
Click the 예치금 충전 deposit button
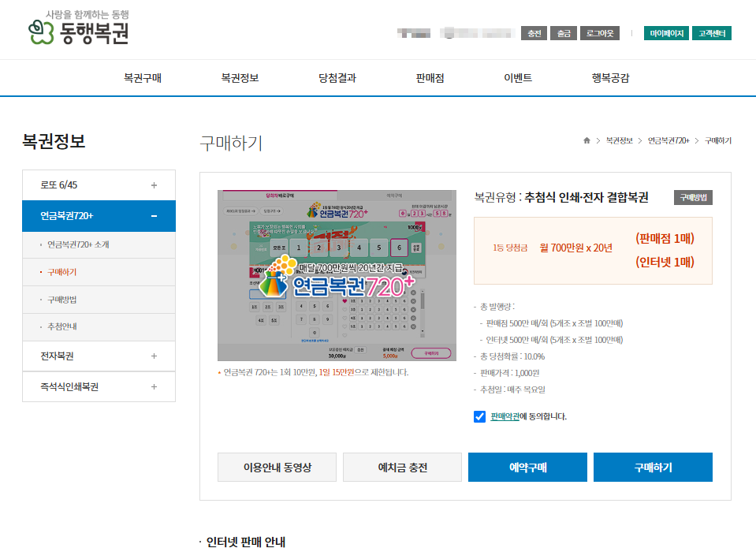402,467
